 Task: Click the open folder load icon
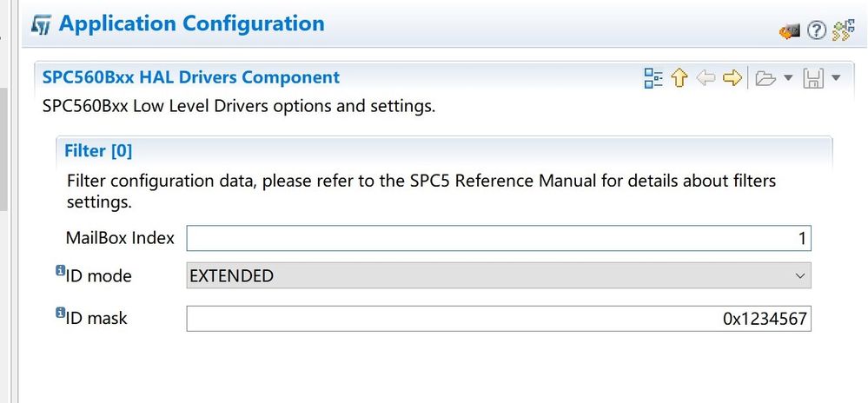tap(765, 79)
